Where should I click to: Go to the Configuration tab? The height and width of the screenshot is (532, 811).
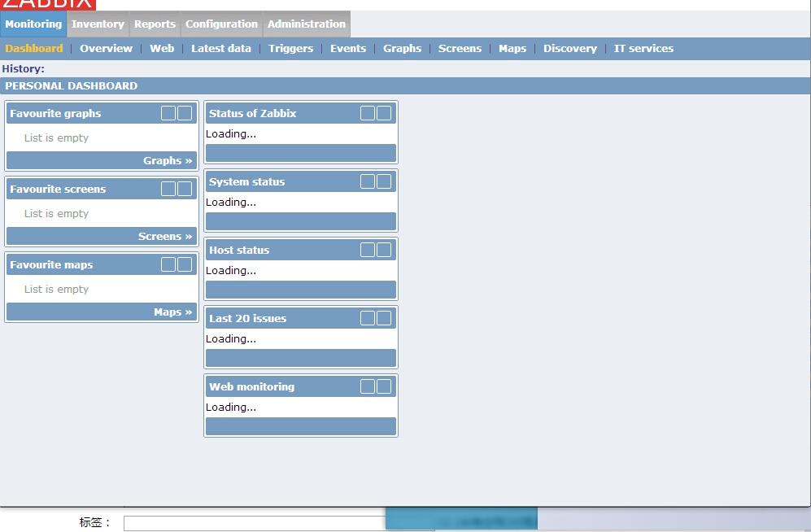coord(221,24)
